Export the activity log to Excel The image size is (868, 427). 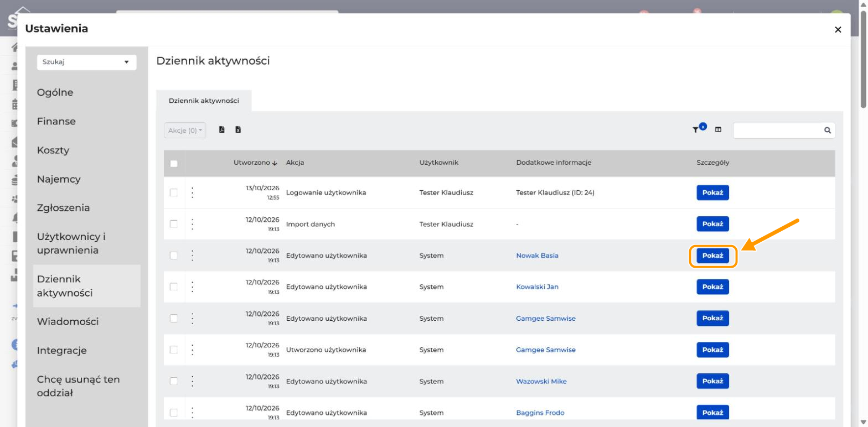(x=238, y=130)
